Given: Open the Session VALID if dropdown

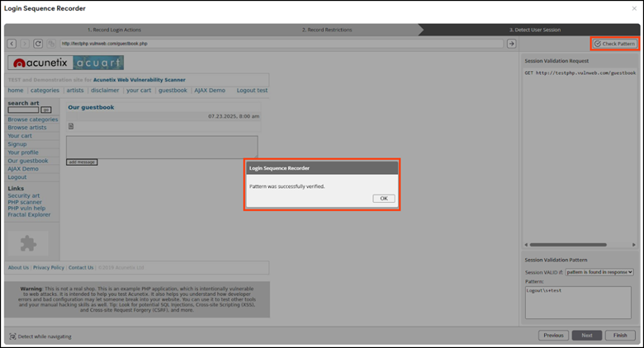Looking at the screenshot, I should click(599, 272).
